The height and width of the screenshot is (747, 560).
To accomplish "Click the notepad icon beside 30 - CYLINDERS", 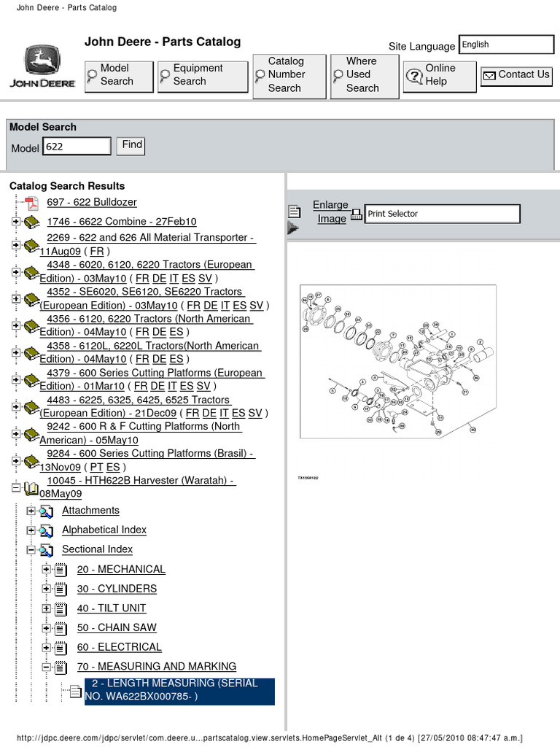I will click(61, 589).
